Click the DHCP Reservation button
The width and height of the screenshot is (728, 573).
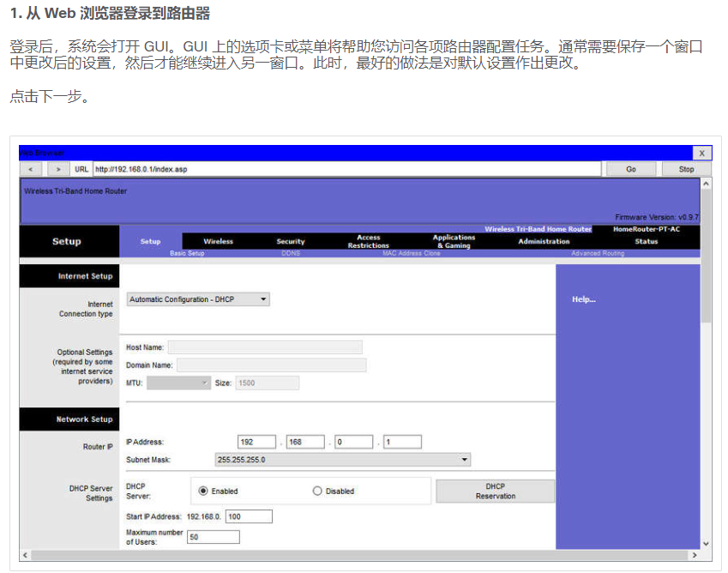[x=495, y=490]
